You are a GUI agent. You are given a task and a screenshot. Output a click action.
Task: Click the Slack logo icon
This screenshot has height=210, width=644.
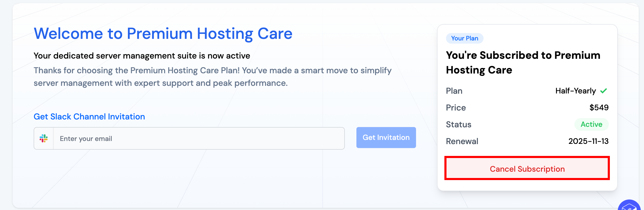[x=44, y=138]
